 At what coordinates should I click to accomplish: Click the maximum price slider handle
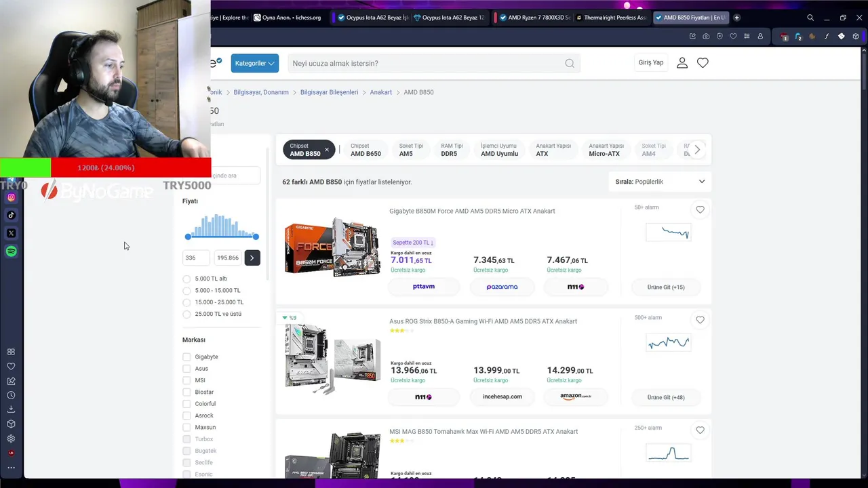tap(256, 237)
